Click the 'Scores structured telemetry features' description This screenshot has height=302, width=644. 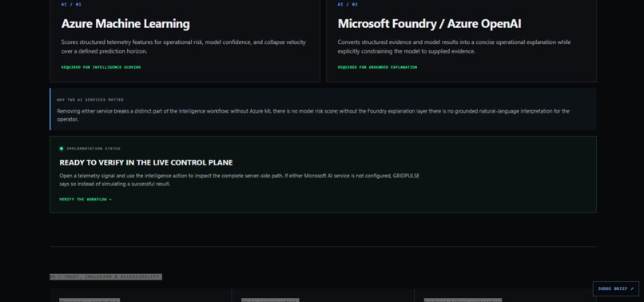point(184,47)
